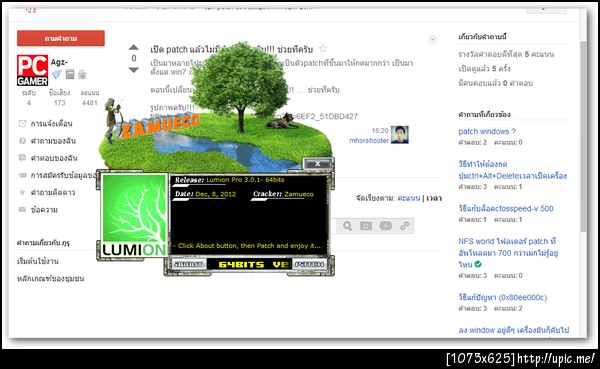The width and height of the screenshot is (600, 369).
Task: Click the points value '4481'
Action: (x=90, y=103)
